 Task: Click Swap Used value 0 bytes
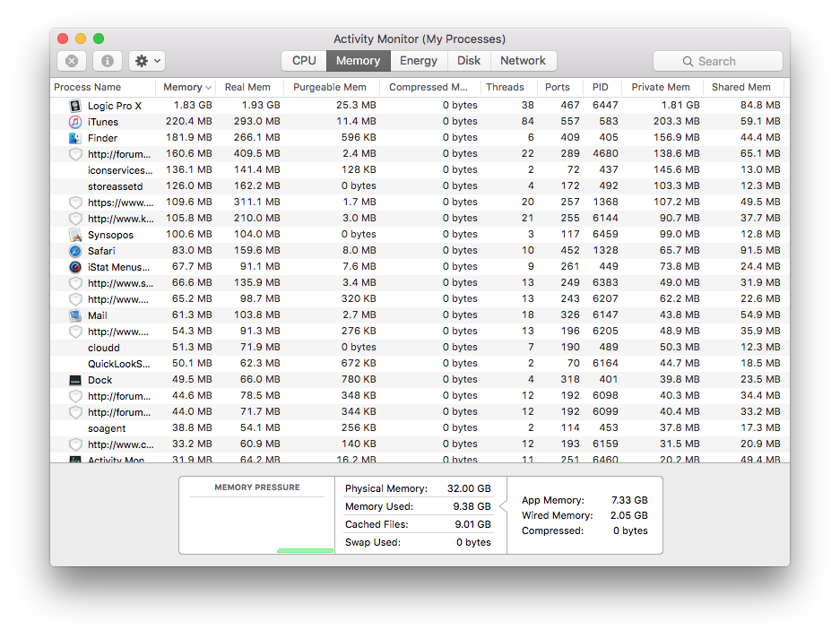pyautogui.click(x=473, y=542)
